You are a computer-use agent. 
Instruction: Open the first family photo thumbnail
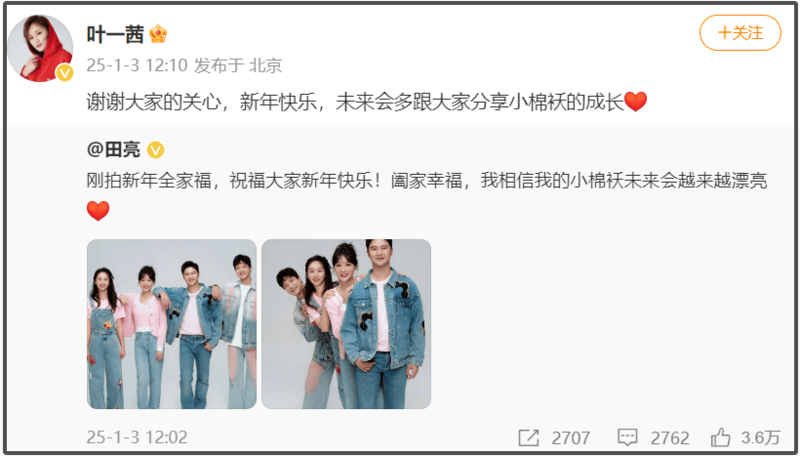pyautogui.click(x=172, y=324)
